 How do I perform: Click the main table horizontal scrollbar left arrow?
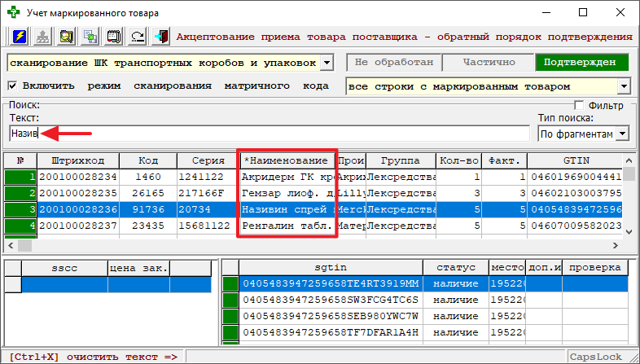click(x=11, y=245)
